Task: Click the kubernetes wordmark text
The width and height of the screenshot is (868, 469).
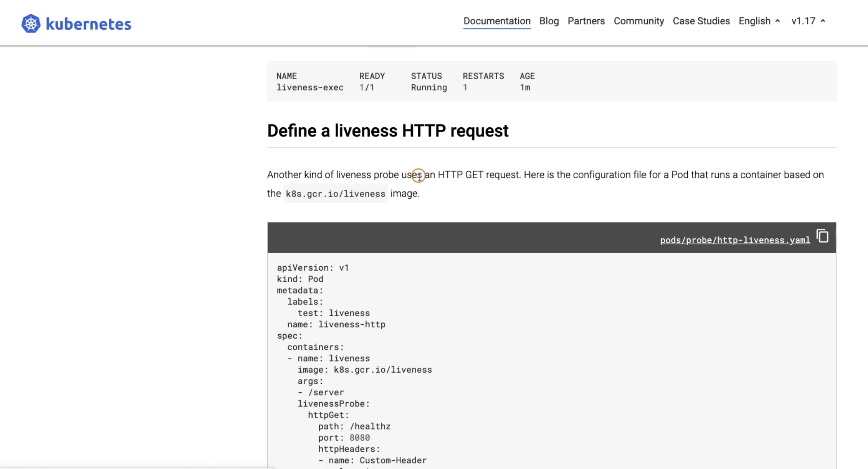Action: pos(88,24)
